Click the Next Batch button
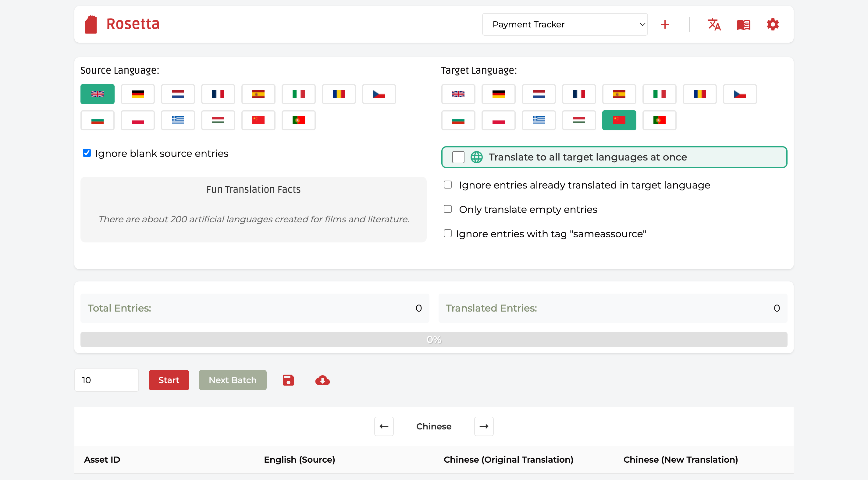Image resolution: width=868 pixels, height=480 pixels. [233, 380]
